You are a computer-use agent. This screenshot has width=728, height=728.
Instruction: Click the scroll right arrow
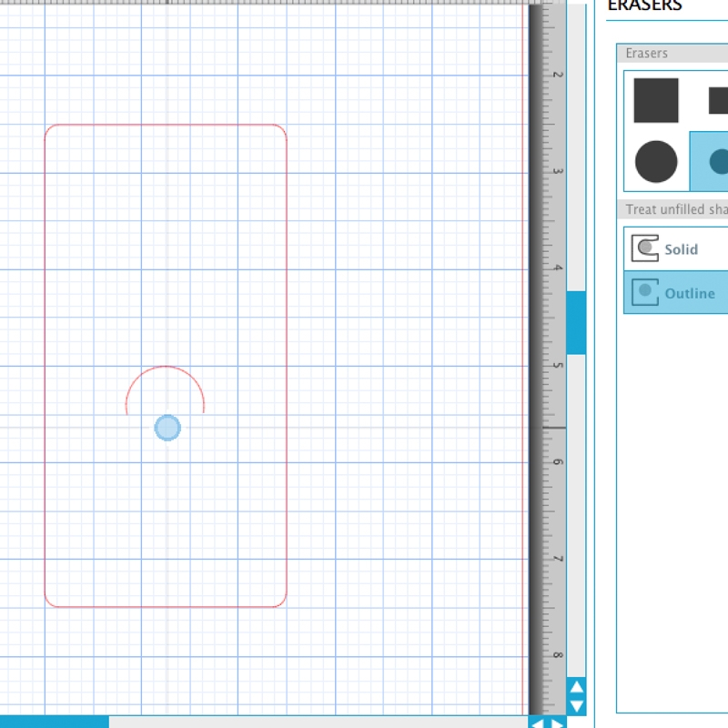pos(557,723)
